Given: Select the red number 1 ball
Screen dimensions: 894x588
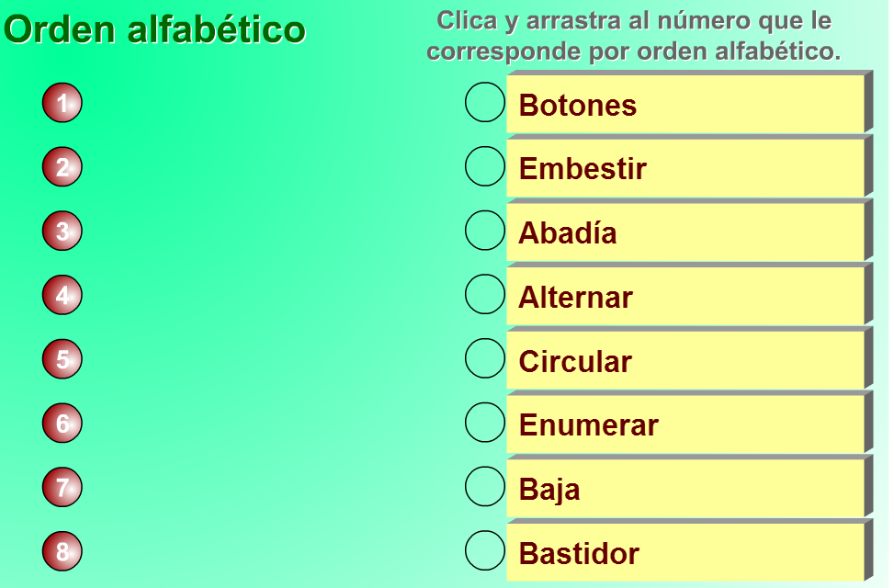Looking at the screenshot, I should (x=61, y=103).
